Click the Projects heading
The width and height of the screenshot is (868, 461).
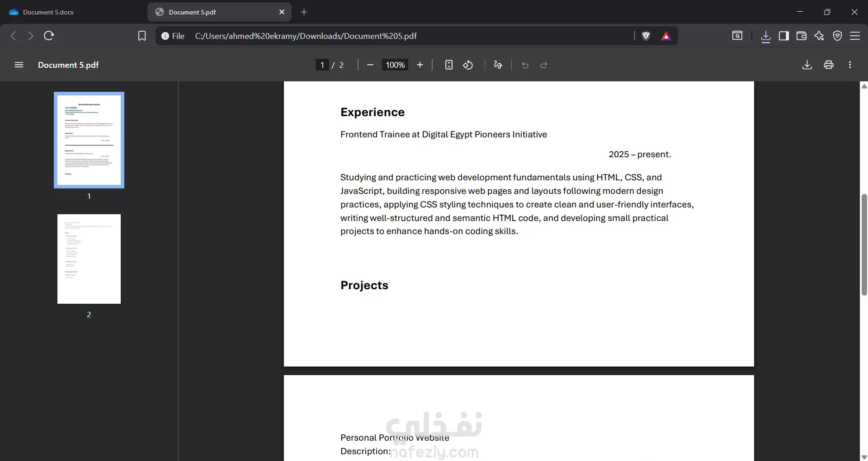click(x=364, y=285)
